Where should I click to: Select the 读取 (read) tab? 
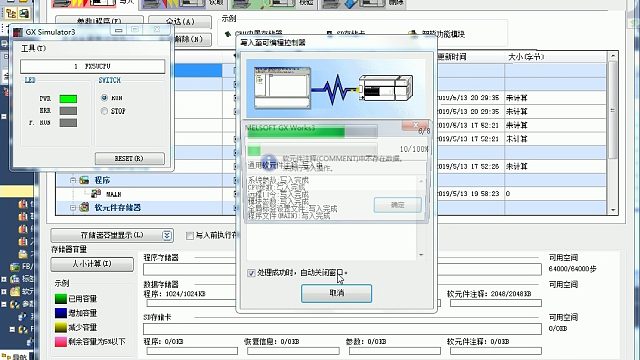coord(184,3)
